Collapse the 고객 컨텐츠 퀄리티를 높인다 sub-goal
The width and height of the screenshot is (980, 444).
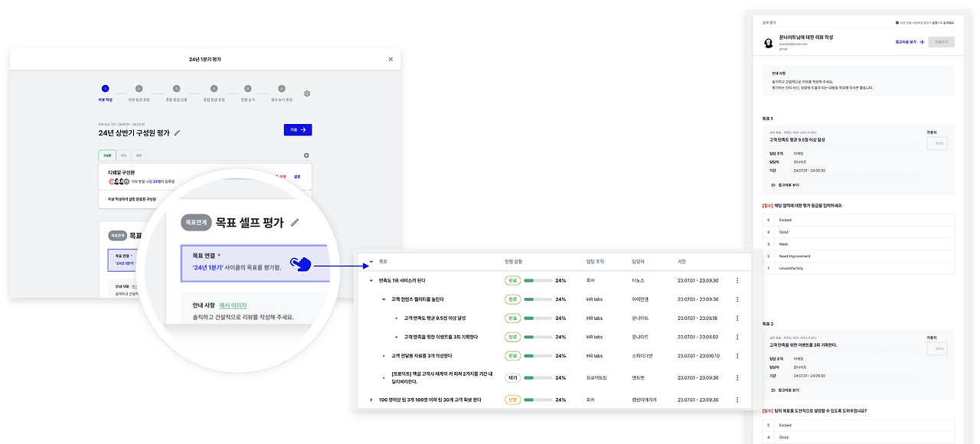[384, 299]
